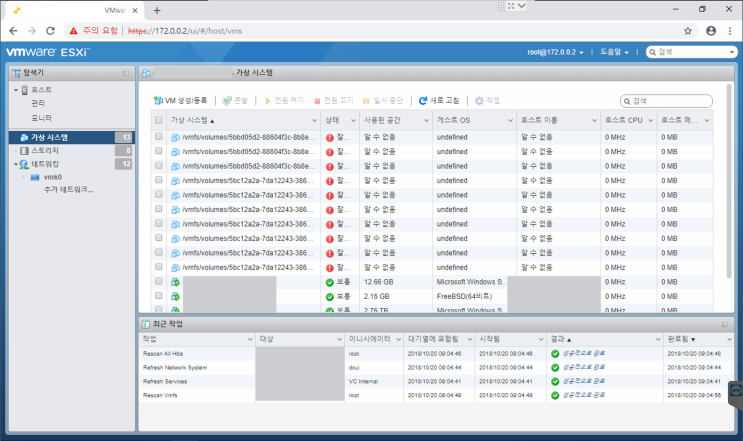
Task: Click the 탐색기 panel tree icon
Action: (17, 73)
